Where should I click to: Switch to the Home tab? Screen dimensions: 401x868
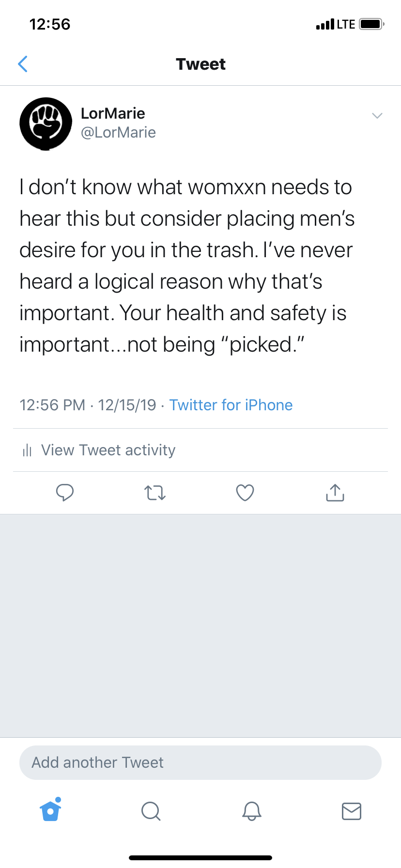coord(50,810)
